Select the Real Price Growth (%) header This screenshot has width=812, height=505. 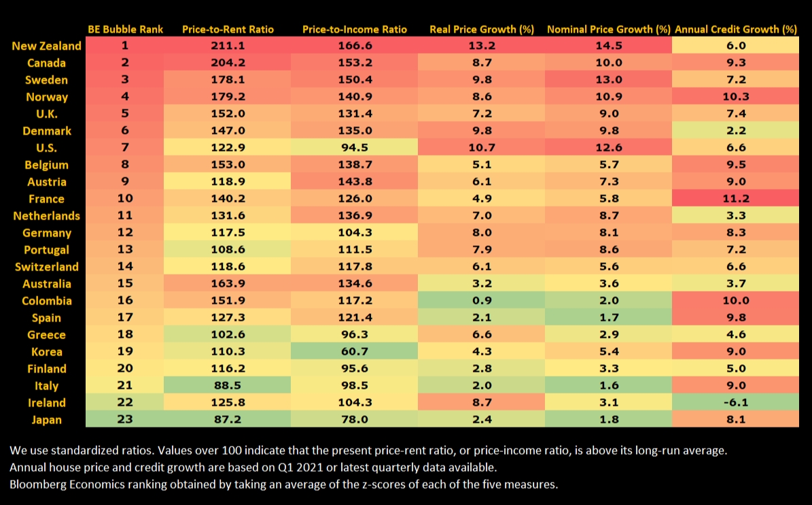click(x=482, y=29)
